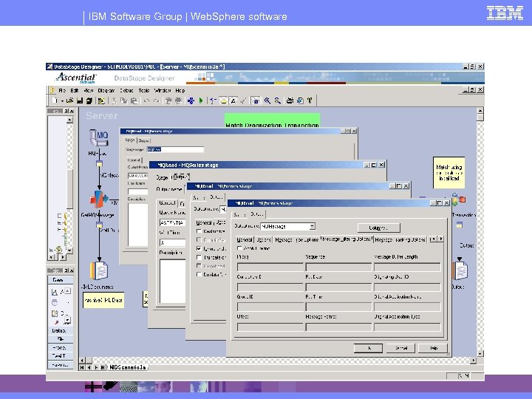Click the New job toolbar icon

55,100
